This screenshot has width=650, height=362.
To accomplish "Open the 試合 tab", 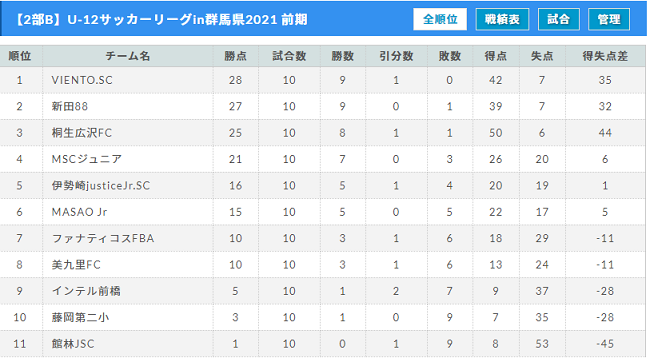I will [558, 19].
